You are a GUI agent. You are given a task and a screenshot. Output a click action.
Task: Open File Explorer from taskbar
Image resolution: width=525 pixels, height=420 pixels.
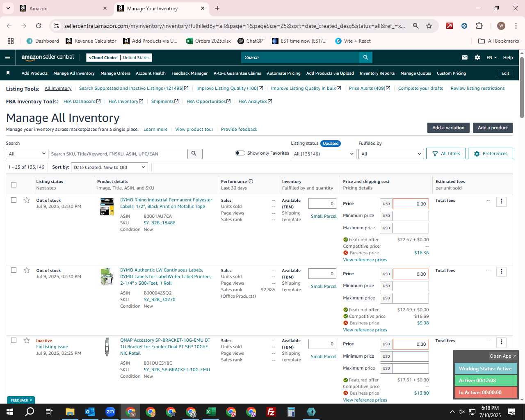(x=70, y=412)
